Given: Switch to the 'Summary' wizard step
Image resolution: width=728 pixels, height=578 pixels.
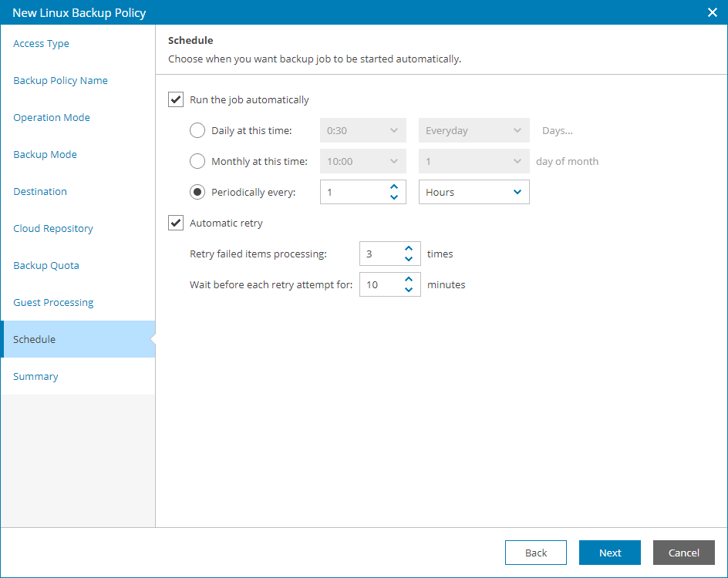Looking at the screenshot, I should pyautogui.click(x=35, y=376).
